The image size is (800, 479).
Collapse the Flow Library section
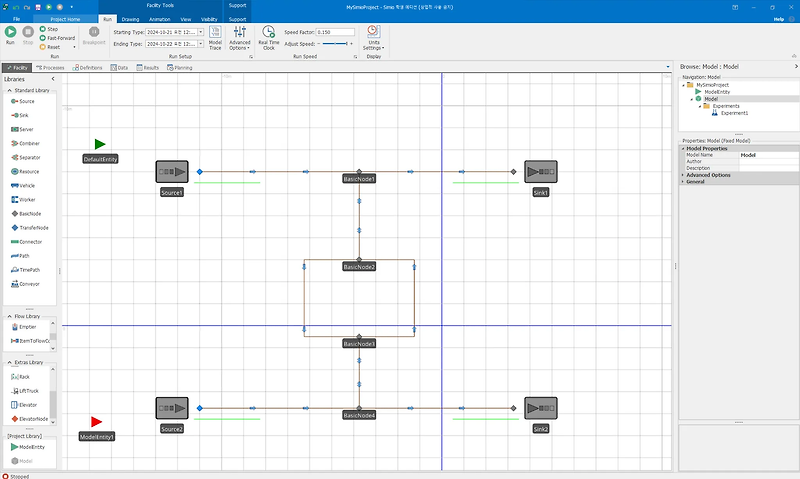click(x=9, y=316)
